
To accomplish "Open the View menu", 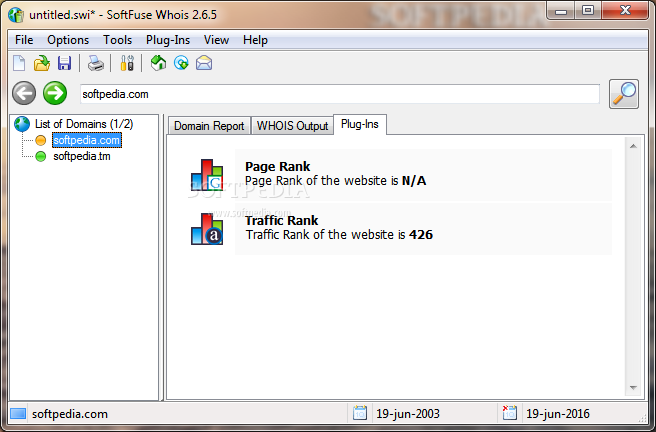I will (x=216, y=40).
